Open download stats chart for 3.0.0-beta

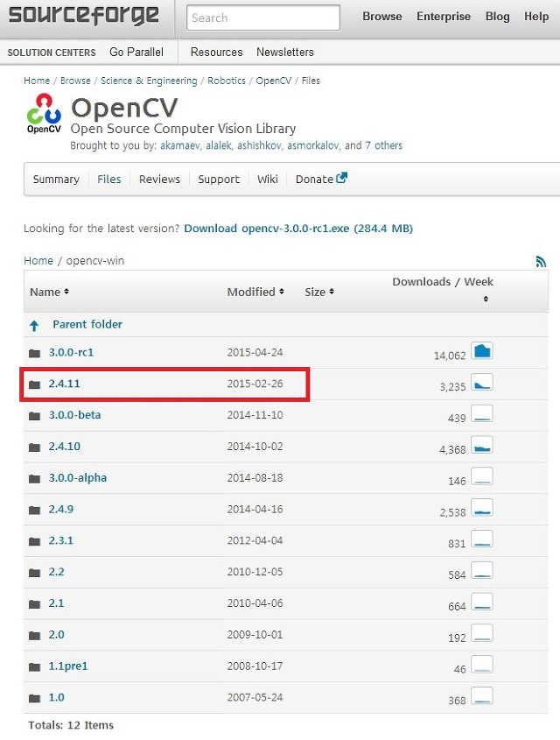[482, 414]
